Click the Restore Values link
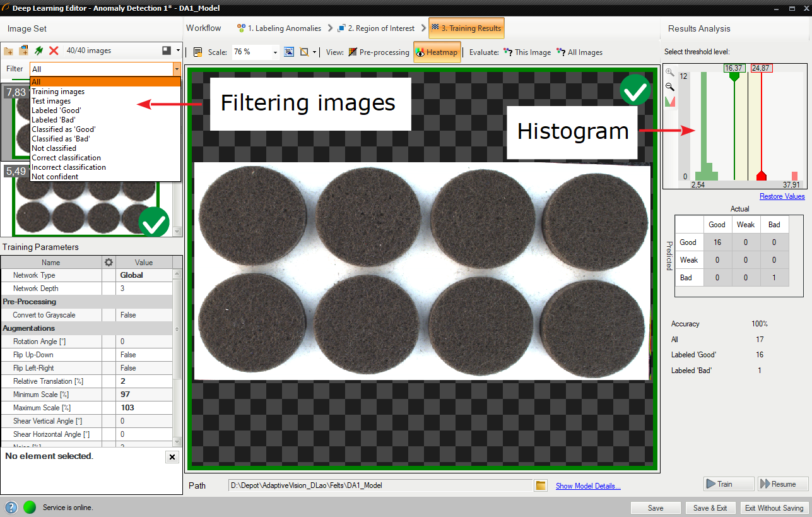The image size is (812, 517). click(x=782, y=196)
